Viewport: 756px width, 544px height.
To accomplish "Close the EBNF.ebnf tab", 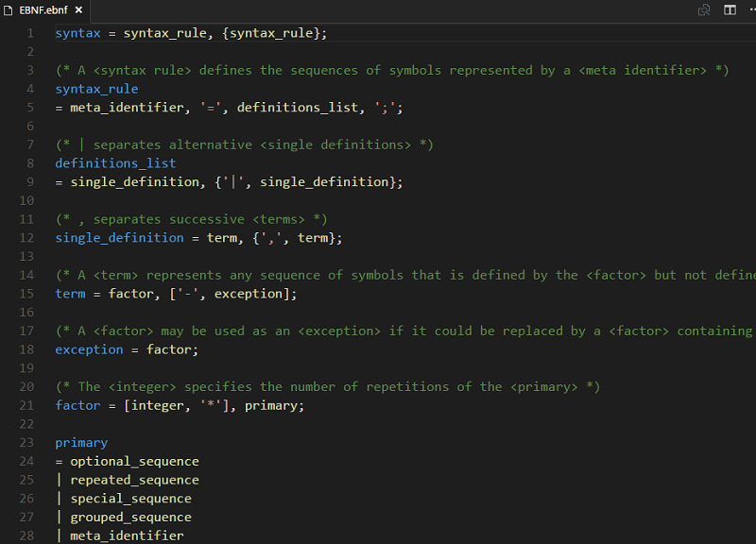I will [78, 10].
